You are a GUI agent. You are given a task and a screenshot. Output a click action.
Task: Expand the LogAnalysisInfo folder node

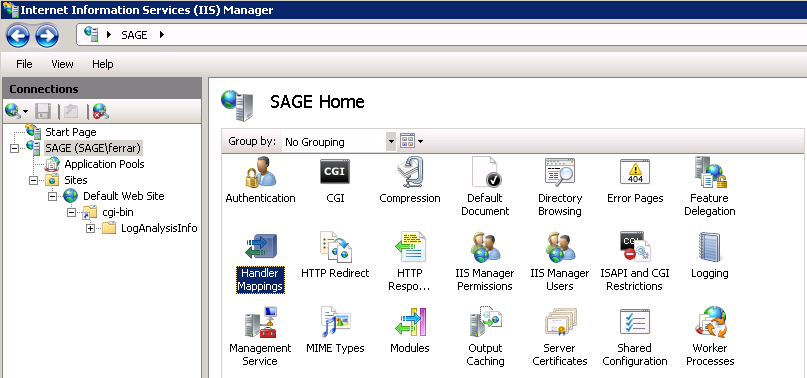91,228
